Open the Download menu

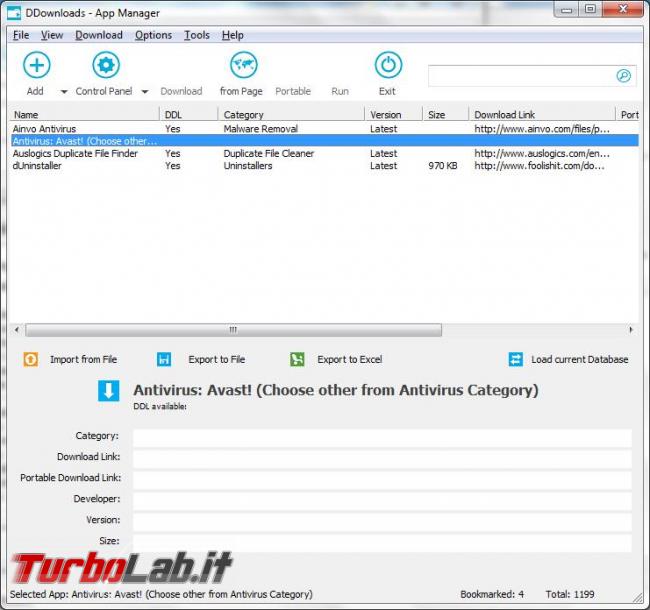[x=99, y=35]
